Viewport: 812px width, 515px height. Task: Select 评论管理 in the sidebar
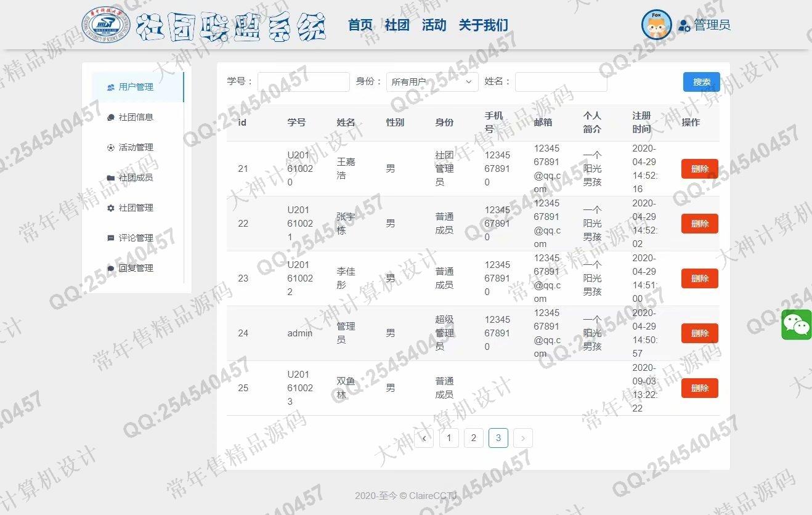[138, 238]
